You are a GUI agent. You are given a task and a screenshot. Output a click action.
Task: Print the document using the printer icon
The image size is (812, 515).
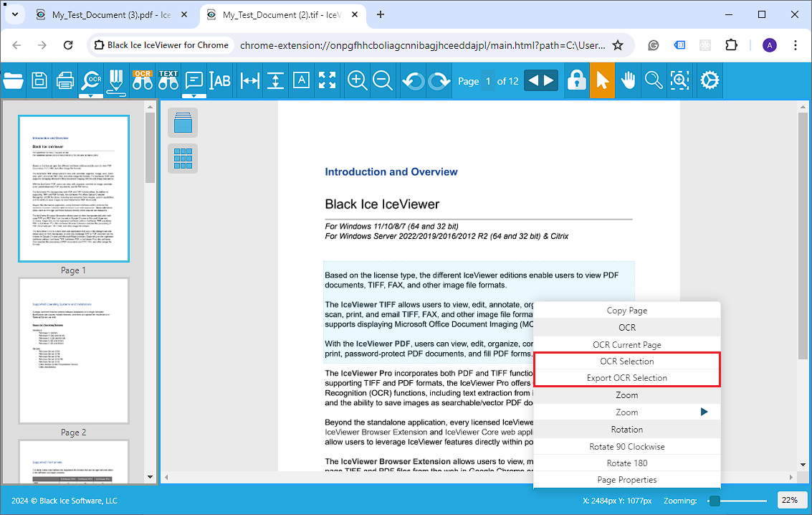tap(65, 80)
